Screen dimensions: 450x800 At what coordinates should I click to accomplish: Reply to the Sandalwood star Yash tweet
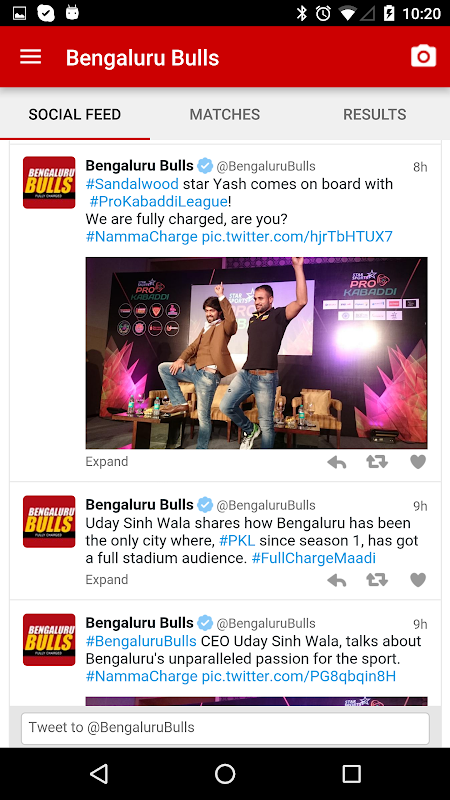[337, 462]
